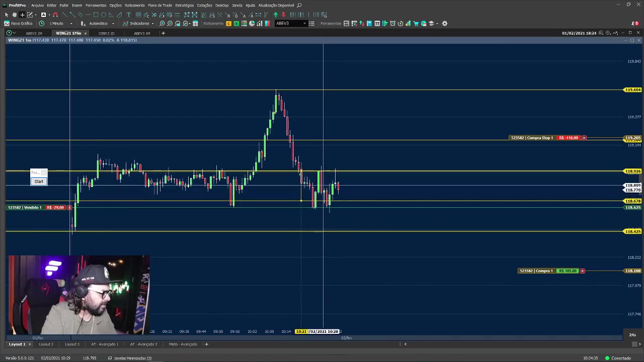Switch to the first ABEV3 1M chart tab
644x362 pixels.
tap(34, 33)
